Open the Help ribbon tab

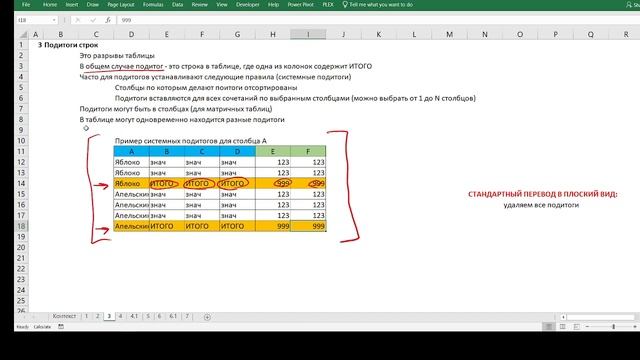tap(273, 4)
